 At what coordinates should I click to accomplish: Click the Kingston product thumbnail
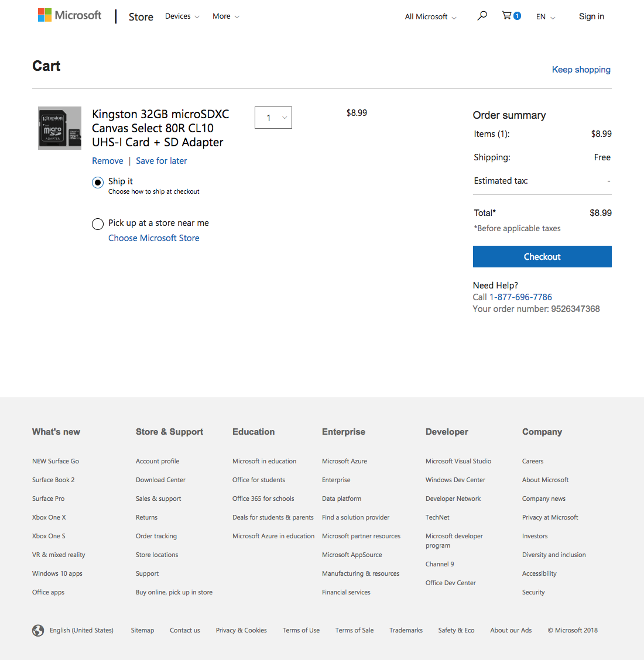[59, 128]
